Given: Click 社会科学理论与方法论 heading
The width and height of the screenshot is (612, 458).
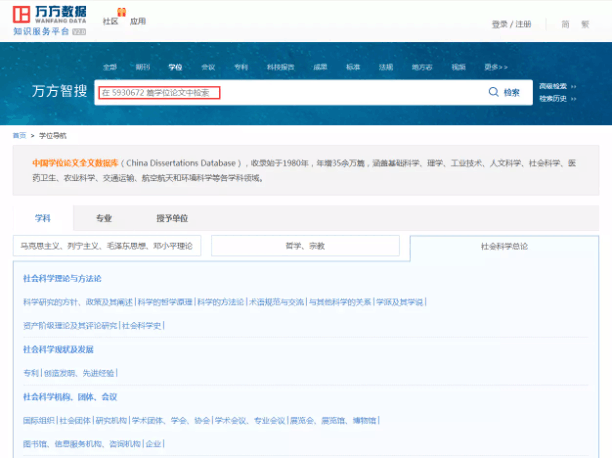Looking at the screenshot, I should 62,278.
